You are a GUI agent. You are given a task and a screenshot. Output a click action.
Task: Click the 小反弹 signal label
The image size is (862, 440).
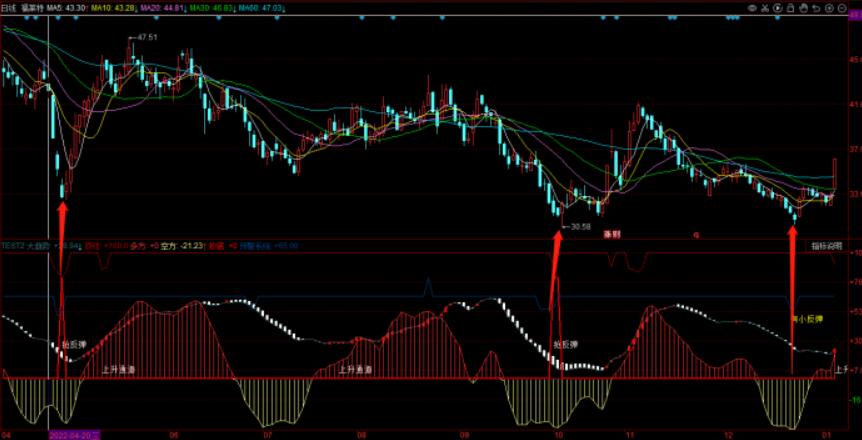click(x=810, y=319)
